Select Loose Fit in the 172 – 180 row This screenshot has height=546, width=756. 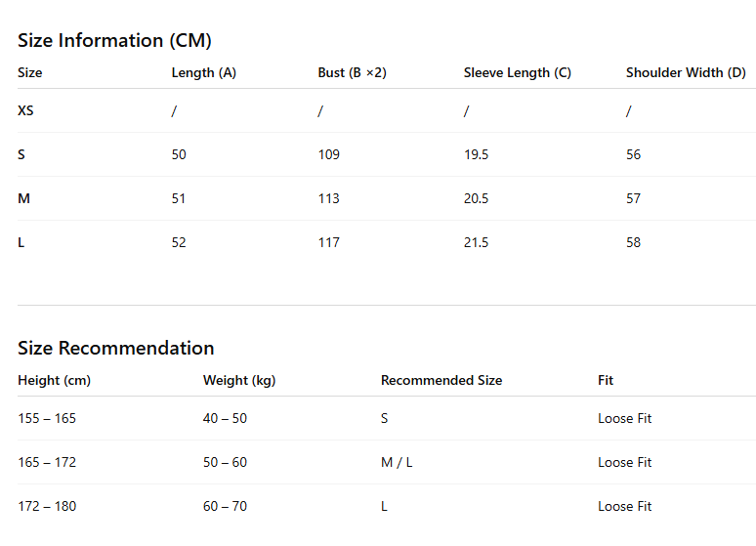coord(624,507)
